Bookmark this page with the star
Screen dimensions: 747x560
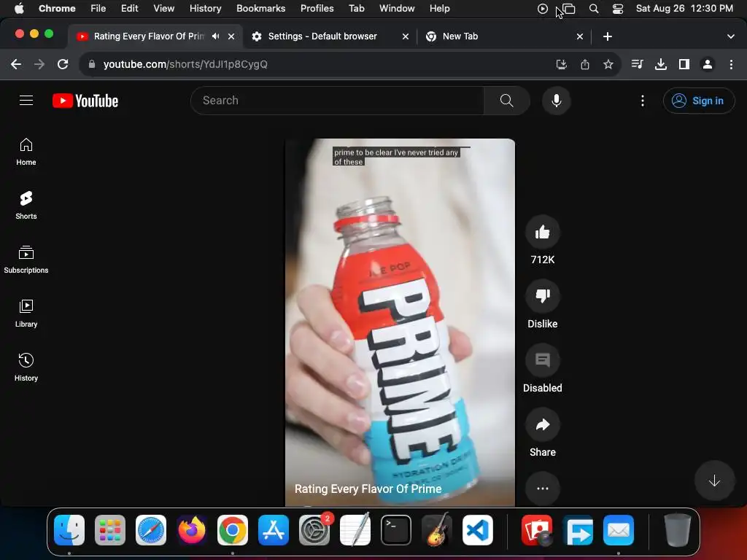coord(608,64)
